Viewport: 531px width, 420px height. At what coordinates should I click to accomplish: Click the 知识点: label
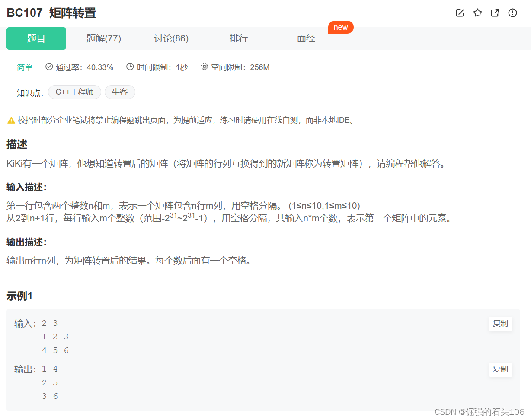pos(30,92)
